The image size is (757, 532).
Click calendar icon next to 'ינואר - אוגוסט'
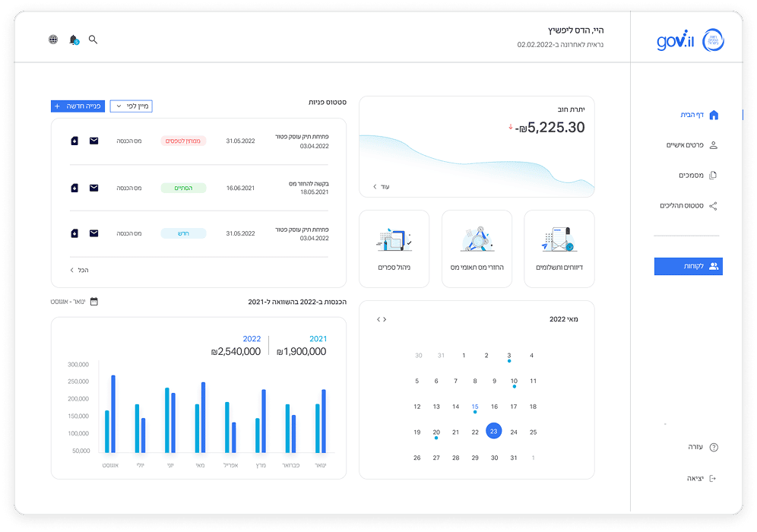click(94, 302)
